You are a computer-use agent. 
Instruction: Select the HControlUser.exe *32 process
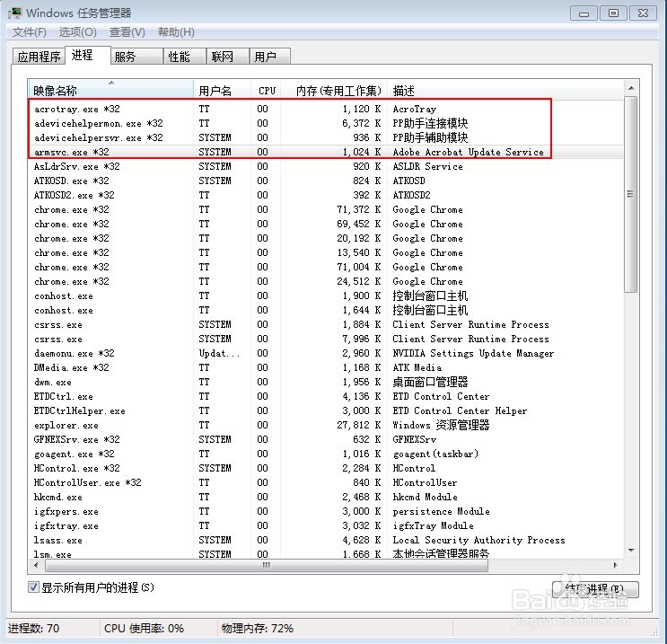click(x=325, y=483)
